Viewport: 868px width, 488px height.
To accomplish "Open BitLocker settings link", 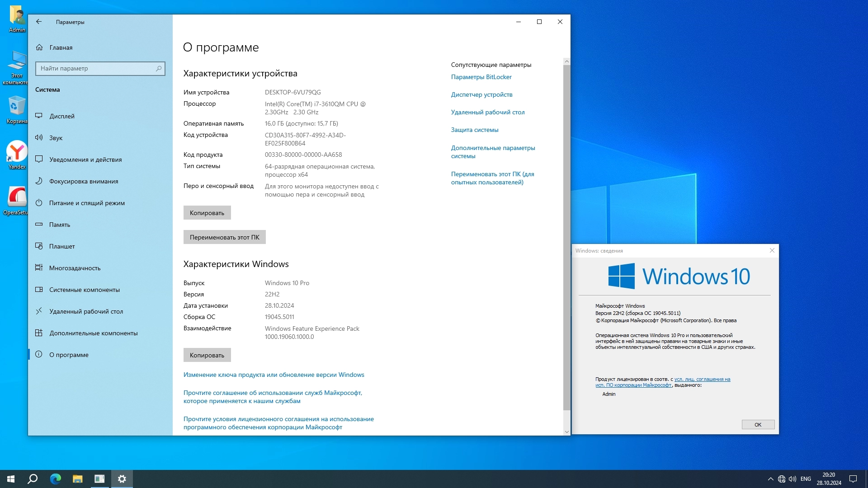I will click(481, 77).
